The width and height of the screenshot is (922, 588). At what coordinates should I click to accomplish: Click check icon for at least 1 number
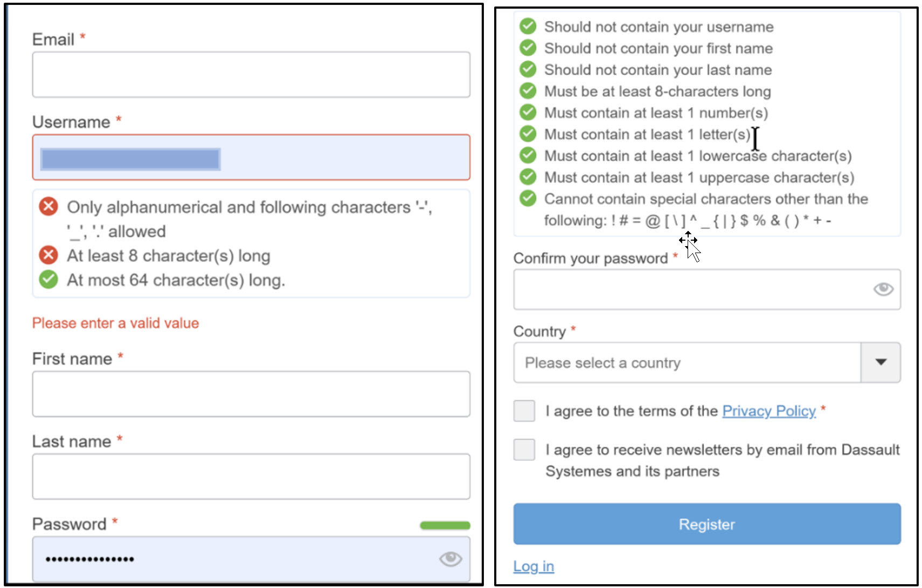(x=528, y=112)
